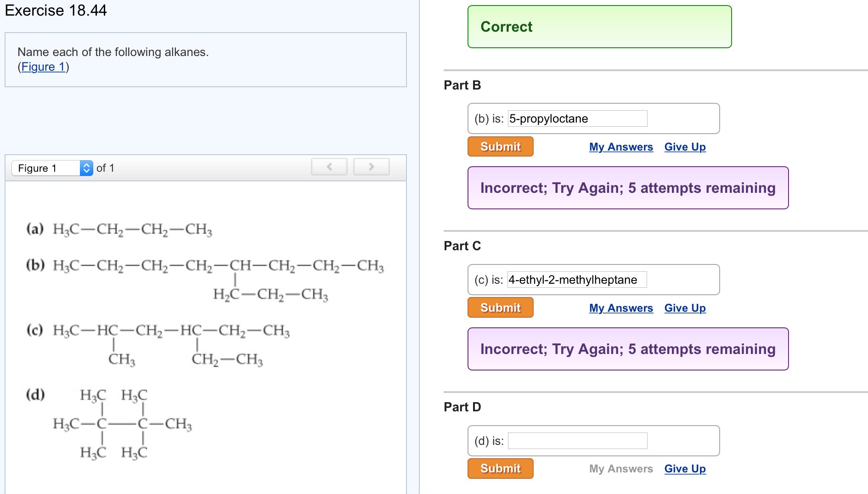Click the Correct status banner
Image resolution: width=868 pixels, height=494 pixels.
click(599, 27)
